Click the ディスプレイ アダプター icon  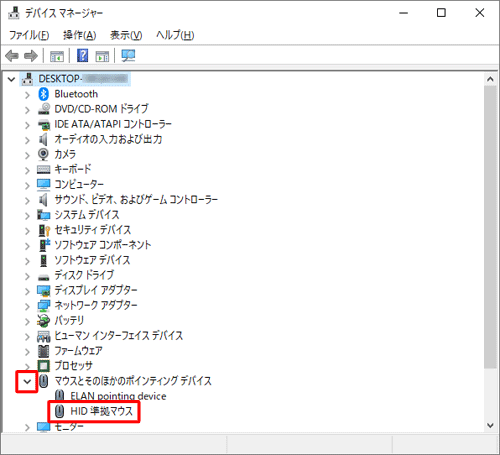pos(44,291)
